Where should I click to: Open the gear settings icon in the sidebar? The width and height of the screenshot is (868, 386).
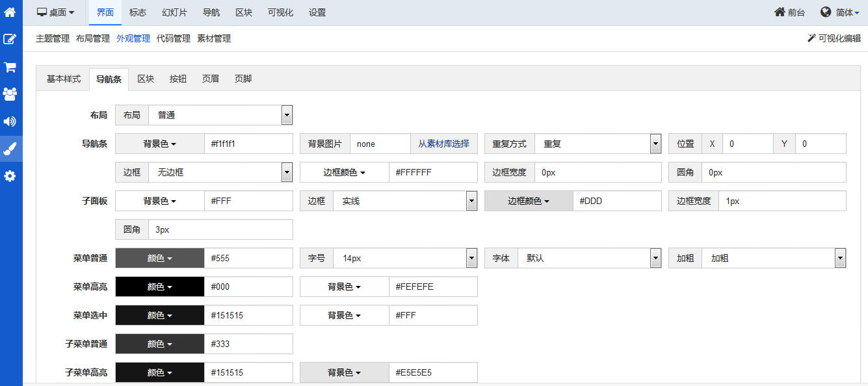(10, 176)
